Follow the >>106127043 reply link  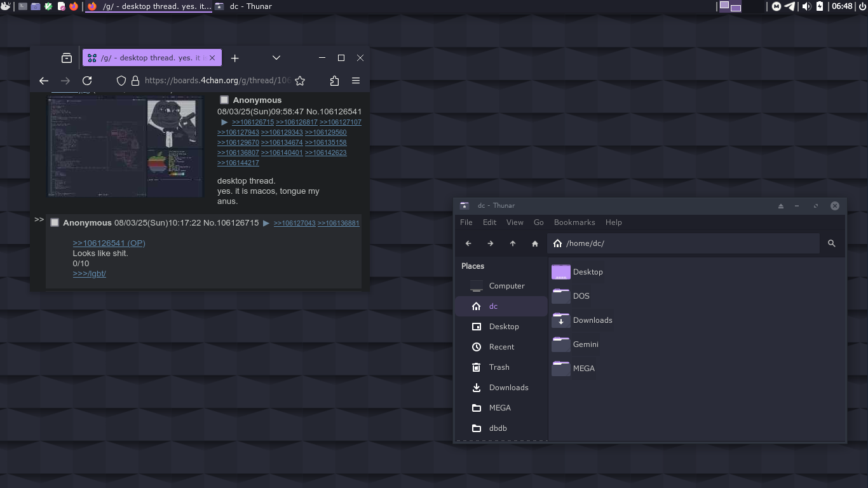(295, 223)
